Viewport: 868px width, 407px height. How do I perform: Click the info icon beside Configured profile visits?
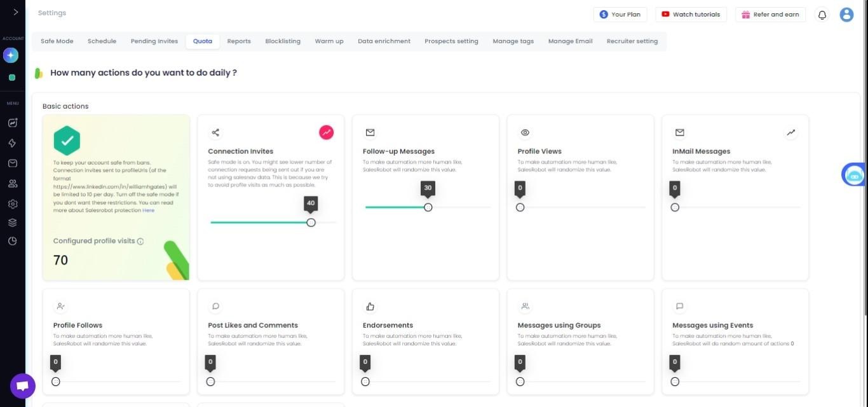140,241
